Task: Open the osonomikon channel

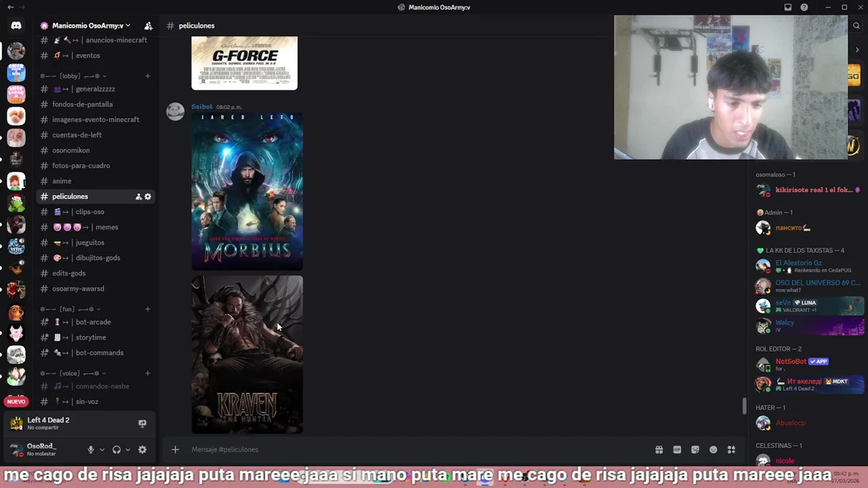Action: [95, 150]
